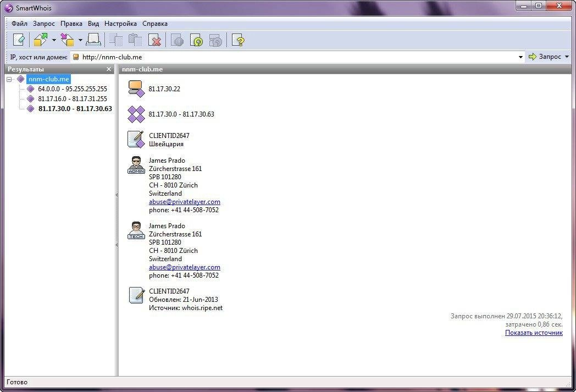Click the document icon beside Обновлен entry
The image size is (576, 392).
point(137,295)
